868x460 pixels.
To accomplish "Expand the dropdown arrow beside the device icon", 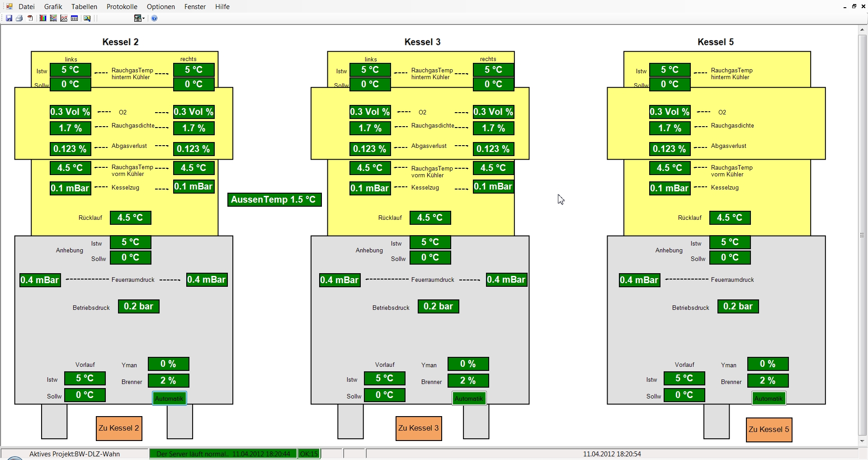I will pos(143,18).
